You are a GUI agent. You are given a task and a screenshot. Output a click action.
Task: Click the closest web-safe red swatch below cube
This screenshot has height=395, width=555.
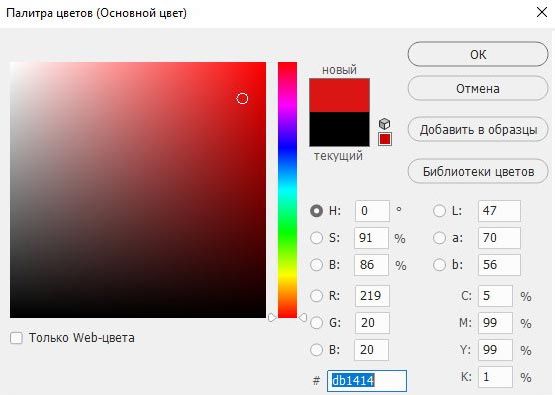385,139
